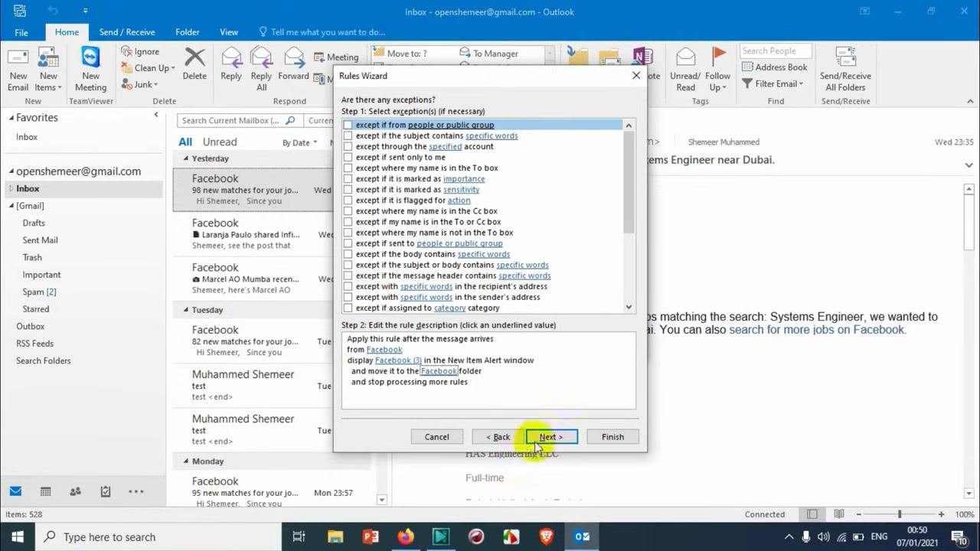Switch to Calendar view icon
This screenshot has height=551, width=980.
45,491
